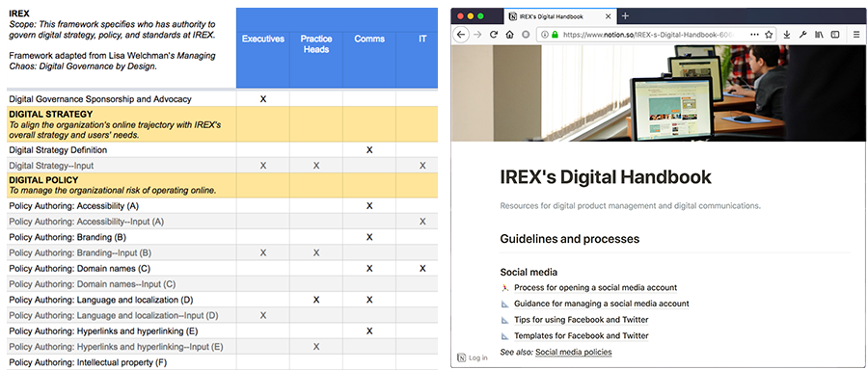
Task: Click X under IT for Domain names (C)
Action: (422, 268)
